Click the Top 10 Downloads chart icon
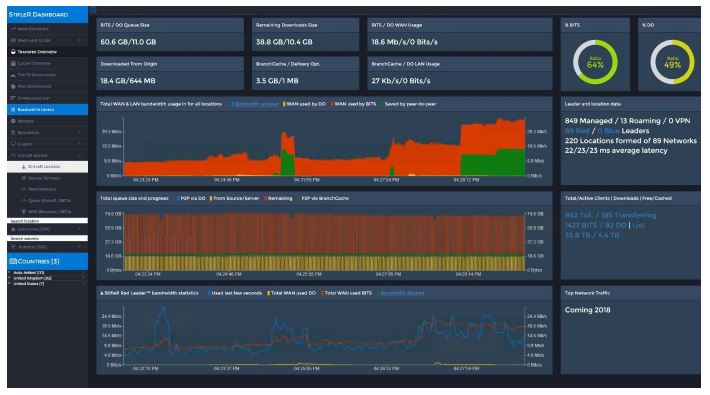 13,75
